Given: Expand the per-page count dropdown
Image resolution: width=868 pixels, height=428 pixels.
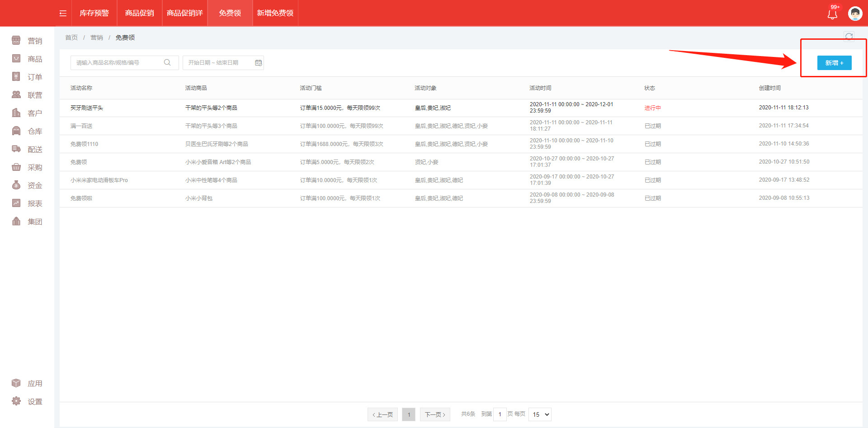Looking at the screenshot, I should click(x=540, y=414).
